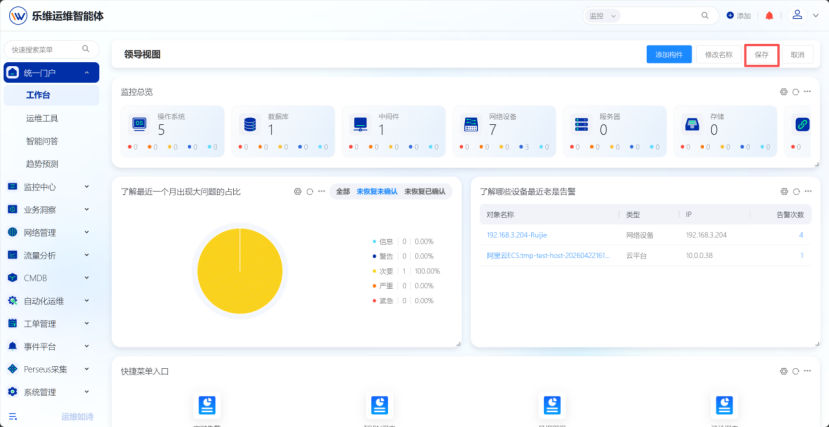Refresh the 监控总览 widget
Viewport: 829px width, 427px height.
(x=795, y=92)
